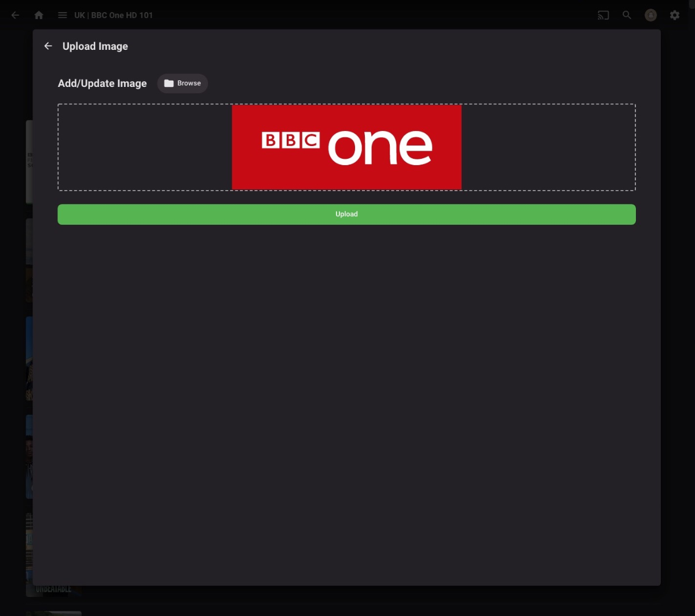Open the user profile avatar

651,15
